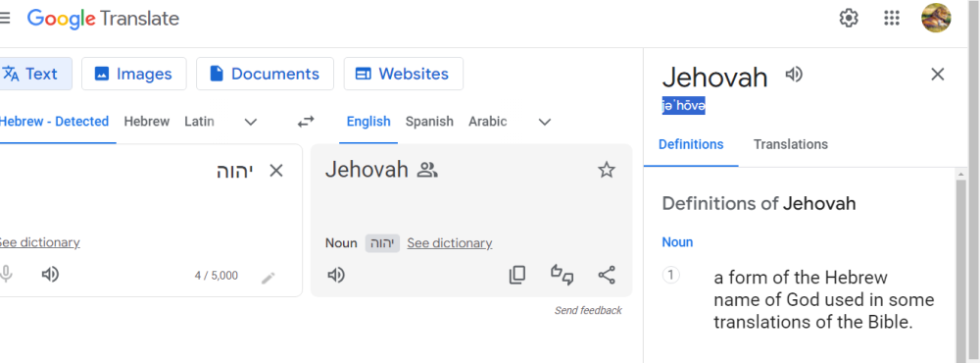Save translation with star icon
This screenshot has height=363, width=980.
607,170
